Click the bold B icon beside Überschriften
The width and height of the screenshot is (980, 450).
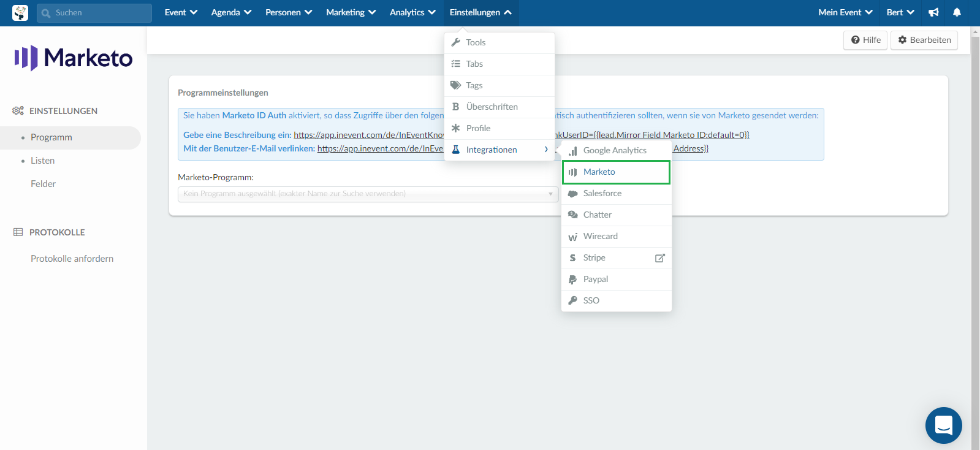455,107
